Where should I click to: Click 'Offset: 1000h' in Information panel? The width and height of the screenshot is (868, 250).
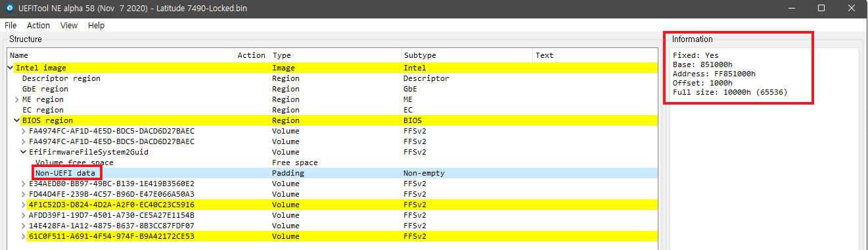coord(703,83)
